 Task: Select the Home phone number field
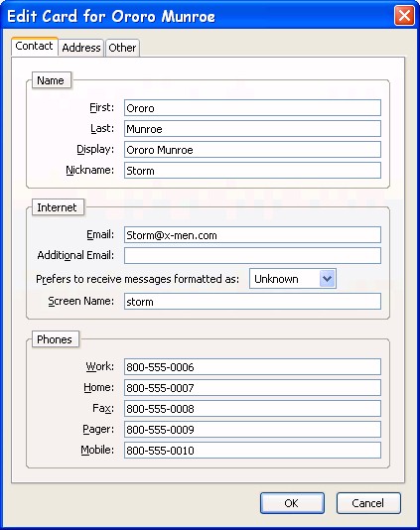click(x=252, y=388)
